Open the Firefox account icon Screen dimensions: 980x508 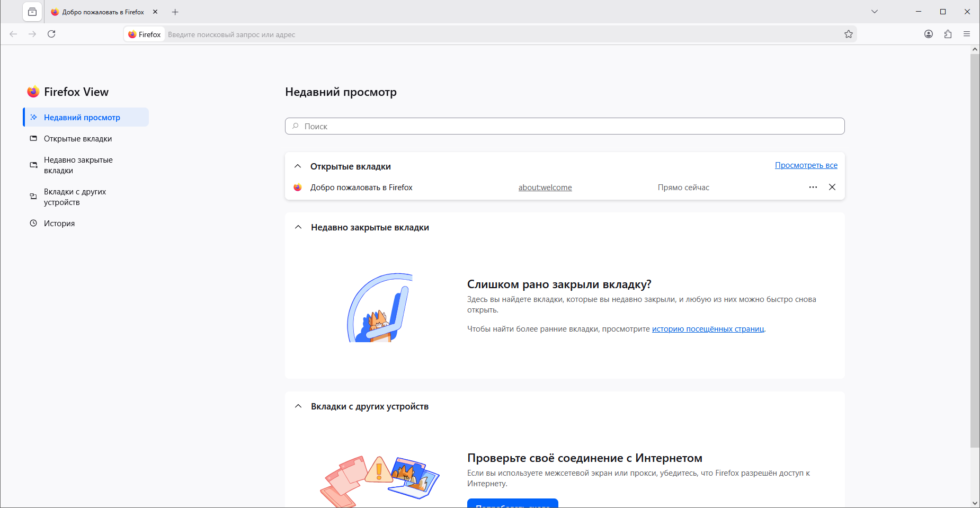(929, 34)
